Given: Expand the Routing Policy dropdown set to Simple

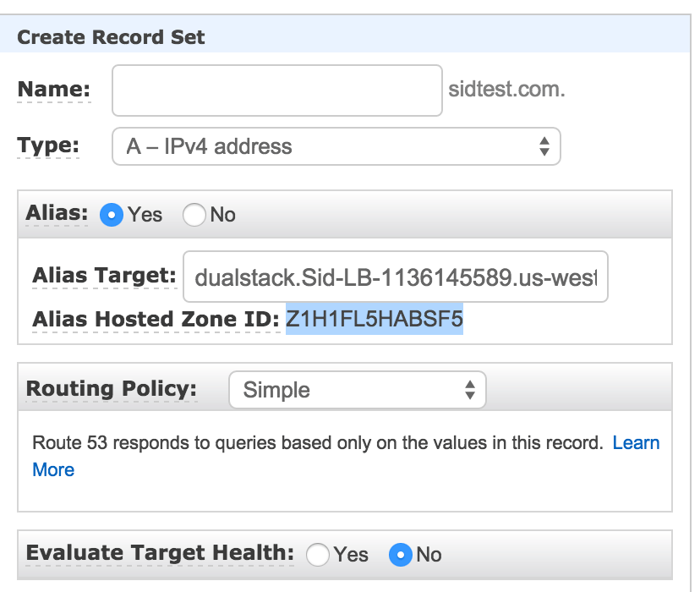Looking at the screenshot, I should pyautogui.click(x=357, y=390).
